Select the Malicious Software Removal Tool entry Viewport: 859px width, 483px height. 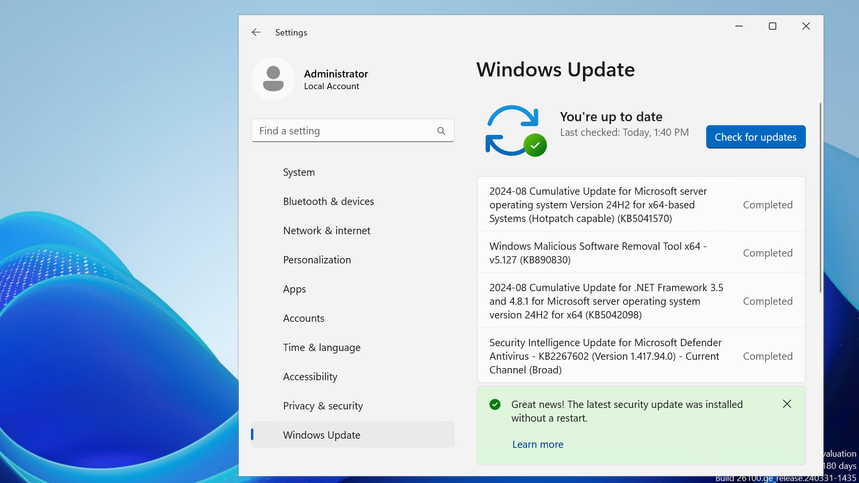click(641, 253)
